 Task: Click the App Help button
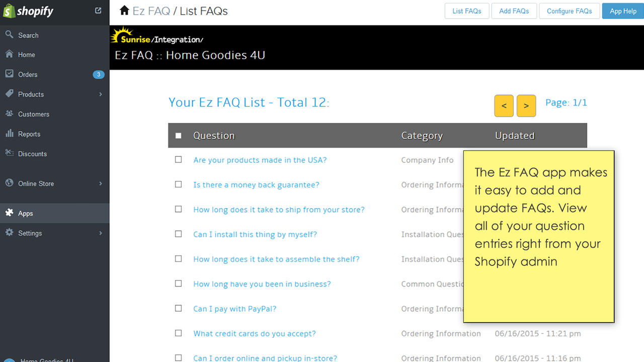(x=622, y=11)
